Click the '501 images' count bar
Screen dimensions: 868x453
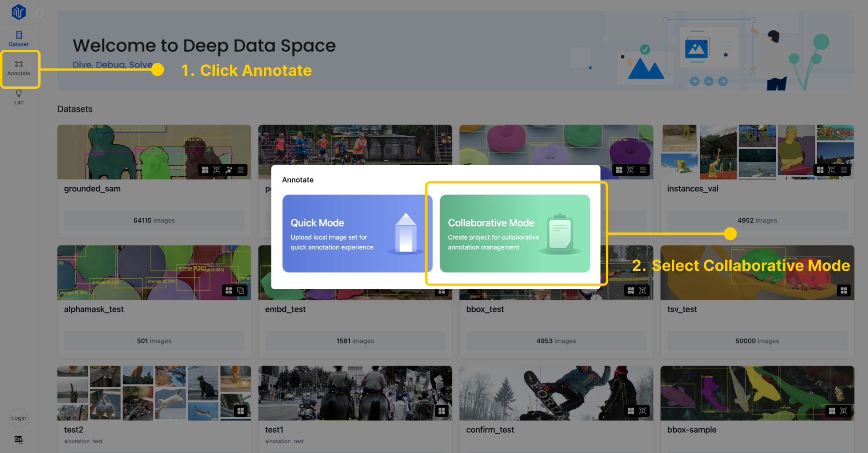(154, 341)
